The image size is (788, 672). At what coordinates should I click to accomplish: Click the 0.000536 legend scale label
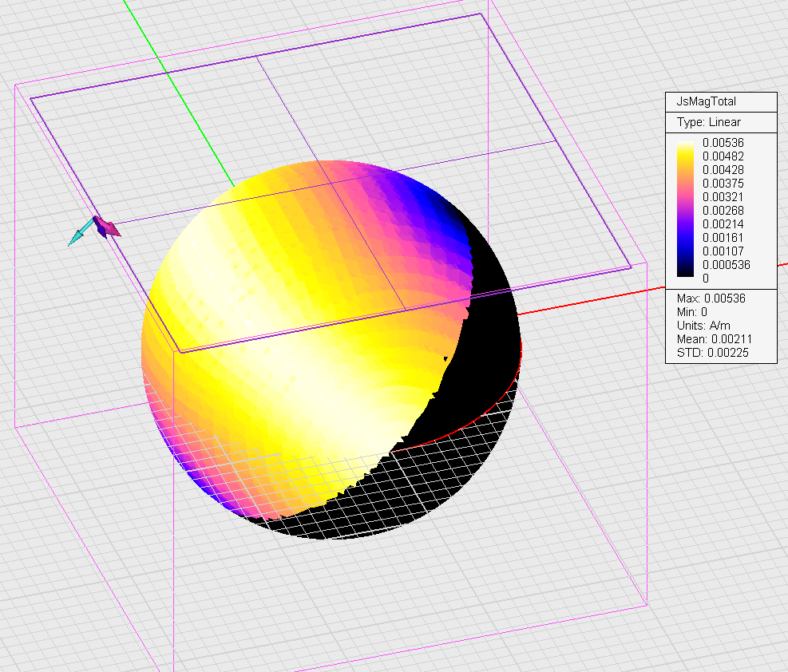725,264
